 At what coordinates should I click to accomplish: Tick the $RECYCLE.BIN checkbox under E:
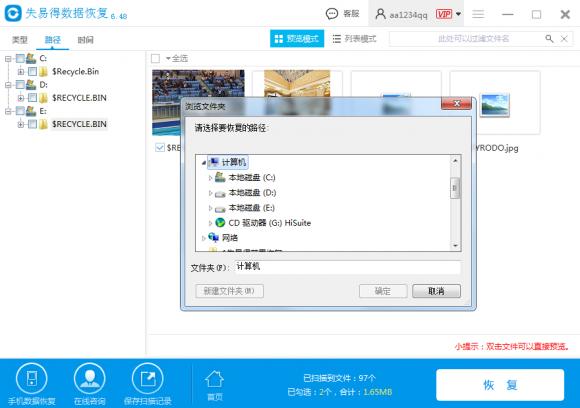(x=33, y=124)
